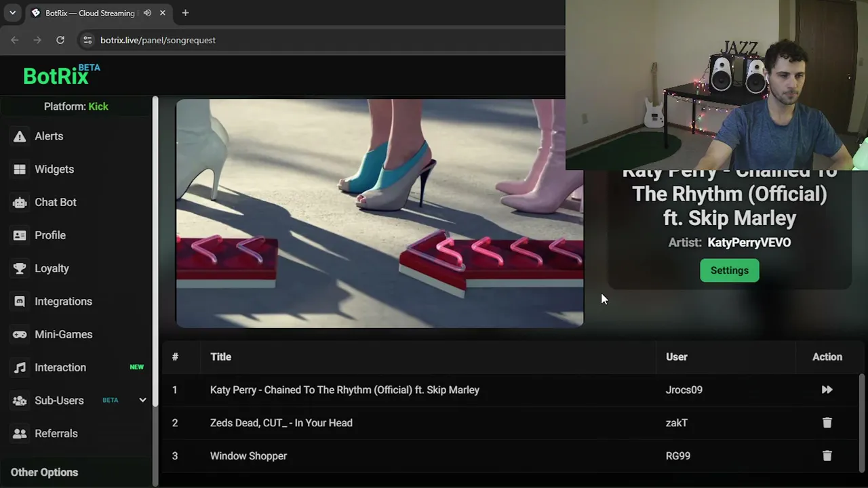Click the User column header
This screenshot has width=868, height=488.
677,357
